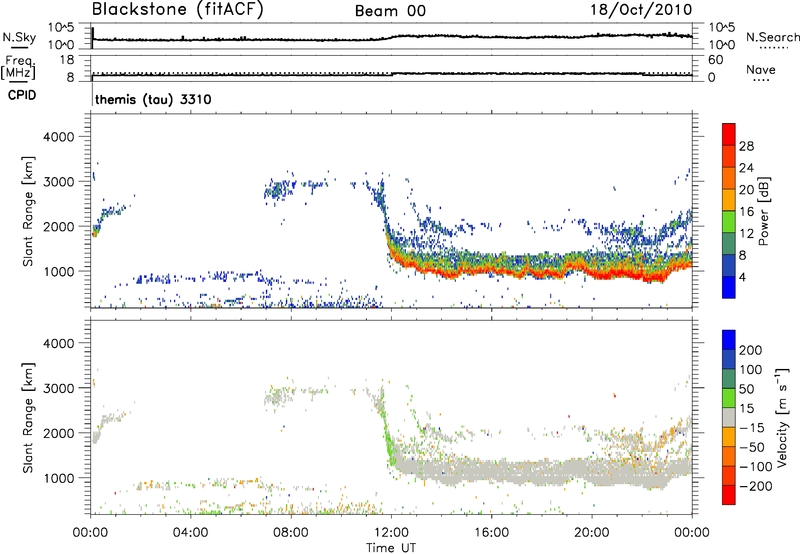Click the 'Blackstone (fitACF)' title text
This screenshot has height=554, width=800.
coord(178,10)
